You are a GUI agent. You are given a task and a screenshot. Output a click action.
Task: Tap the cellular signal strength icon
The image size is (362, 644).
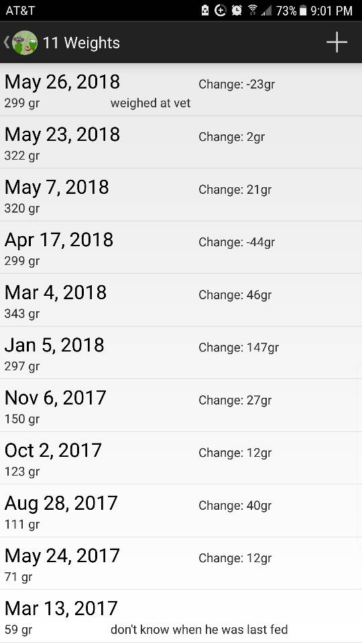coord(266,11)
